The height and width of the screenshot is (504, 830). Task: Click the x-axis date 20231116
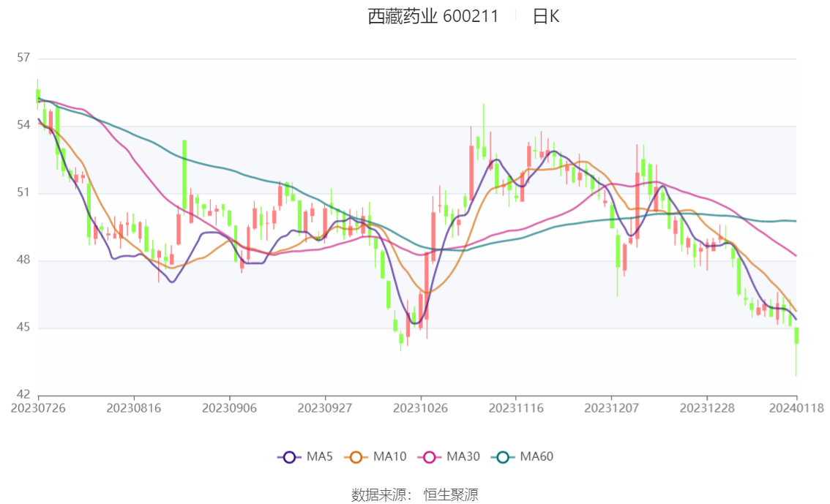516,408
